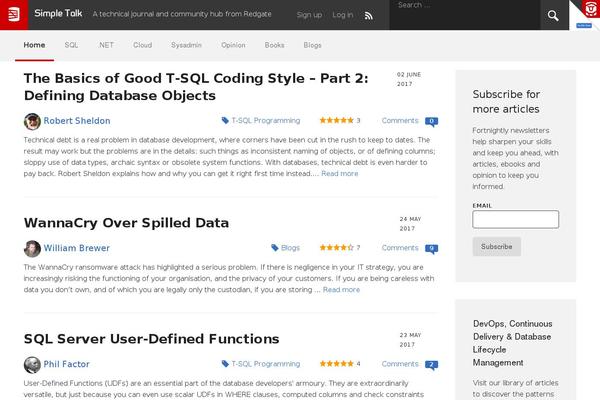Click the search magnifier icon
The width and height of the screenshot is (600, 400).
tap(553, 15)
